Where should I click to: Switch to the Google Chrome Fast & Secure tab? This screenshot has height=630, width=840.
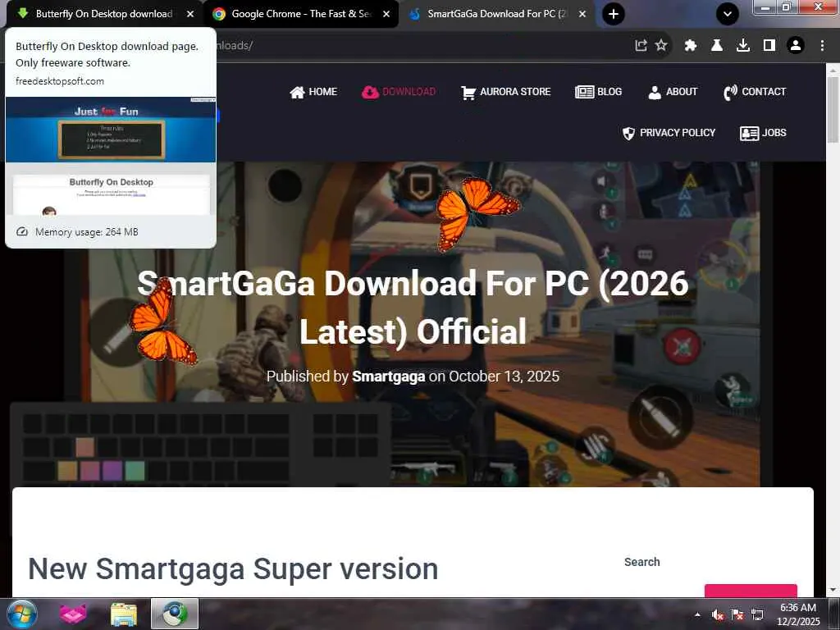300,14
